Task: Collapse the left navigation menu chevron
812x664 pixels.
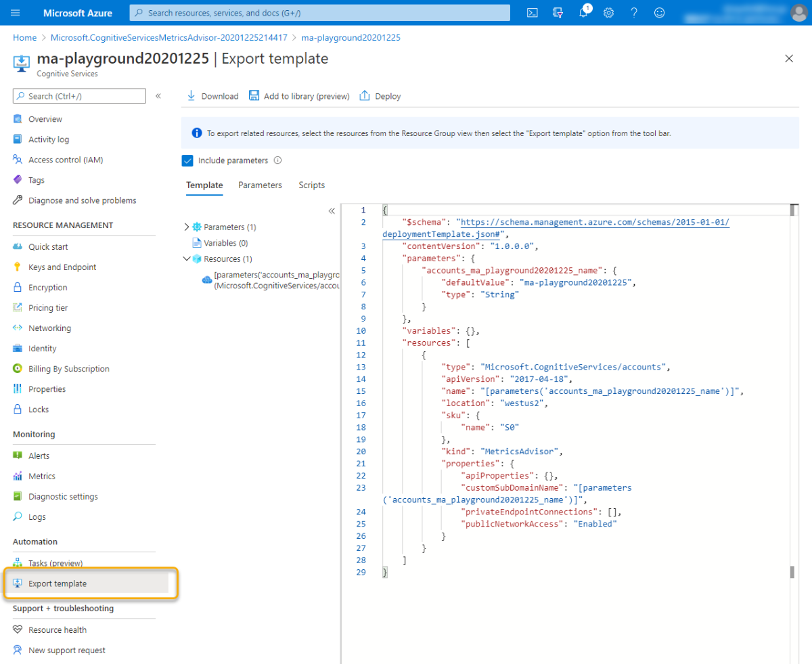Action: pyautogui.click(x=158, y=96)
